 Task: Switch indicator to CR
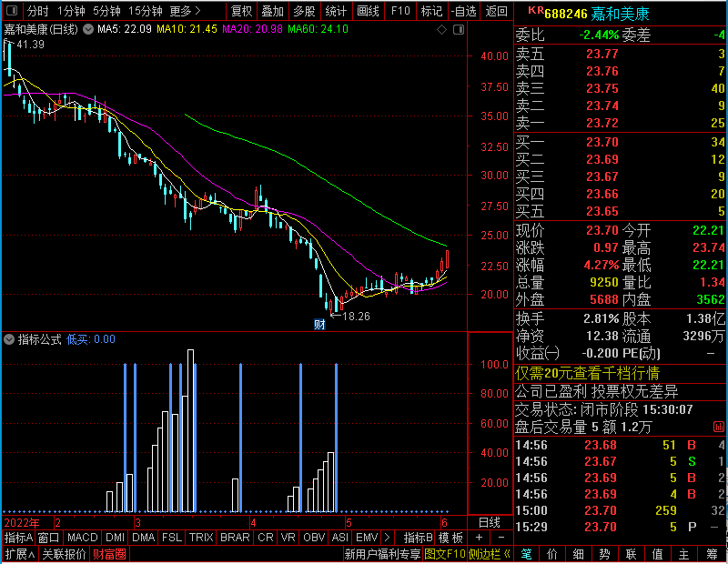click(x=266, y=538)
